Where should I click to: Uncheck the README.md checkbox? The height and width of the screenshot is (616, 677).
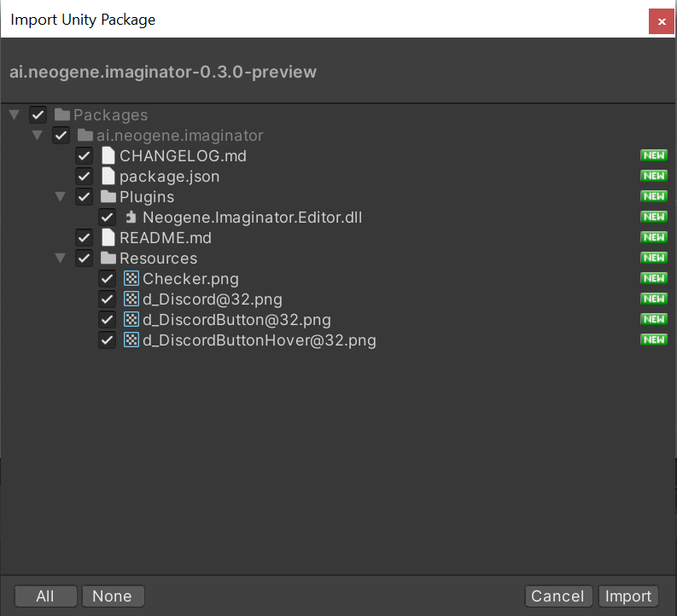click(x=84, y=238)
